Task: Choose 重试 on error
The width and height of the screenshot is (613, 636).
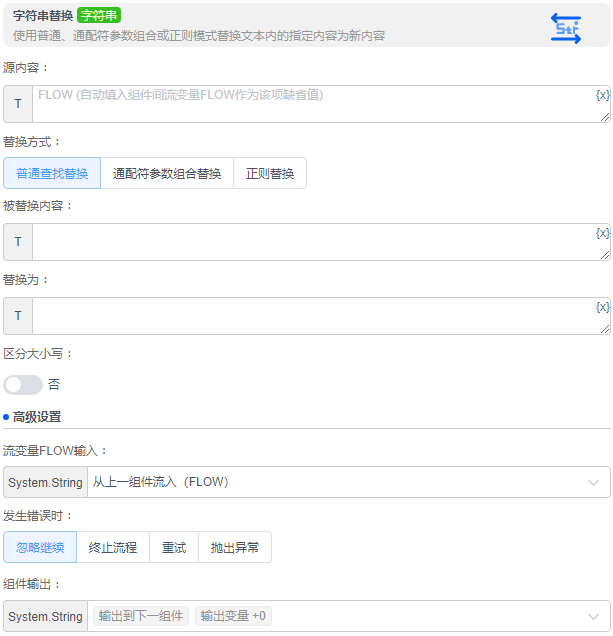Action: (174, 547)
